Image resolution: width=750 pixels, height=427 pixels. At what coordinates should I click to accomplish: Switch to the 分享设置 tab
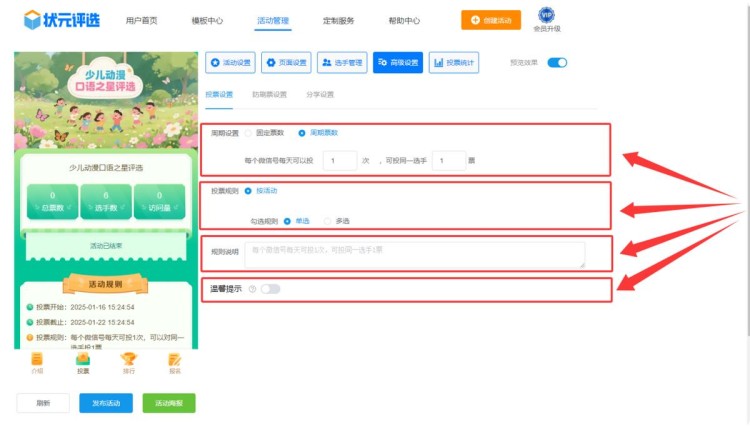(x=320, y=95)
